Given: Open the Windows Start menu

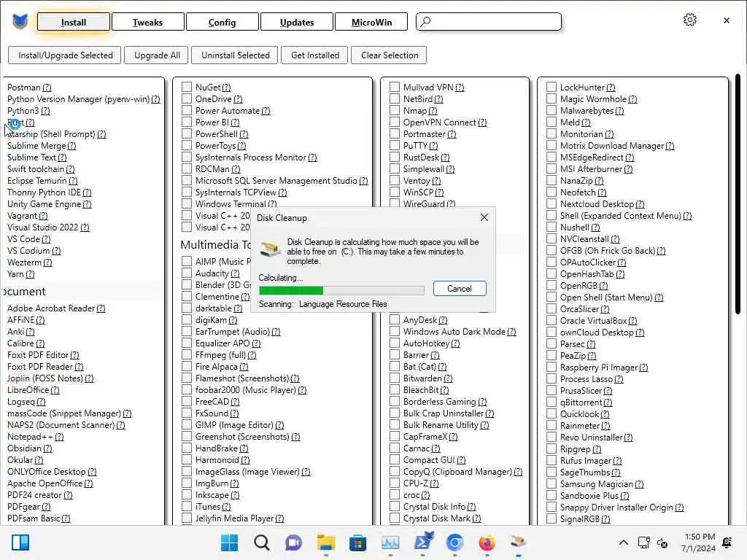Looking at the screenshot, I should click(230, 542).
